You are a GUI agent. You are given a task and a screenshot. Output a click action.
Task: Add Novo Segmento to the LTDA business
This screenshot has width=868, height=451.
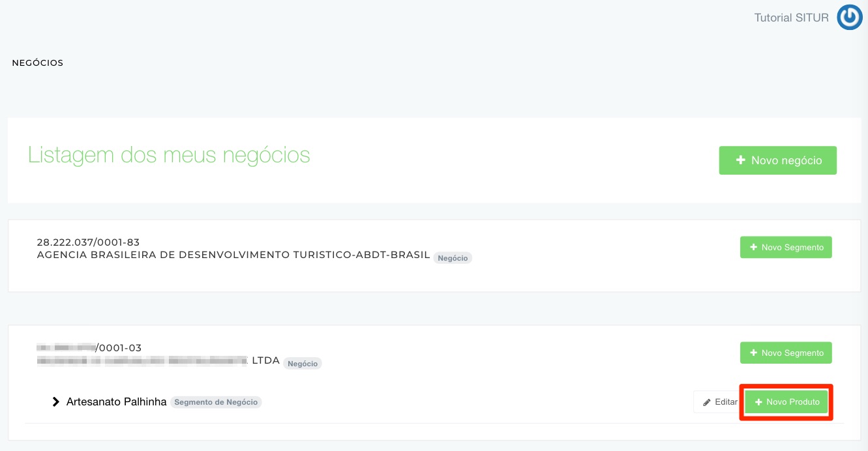click(x=786, y=353)
